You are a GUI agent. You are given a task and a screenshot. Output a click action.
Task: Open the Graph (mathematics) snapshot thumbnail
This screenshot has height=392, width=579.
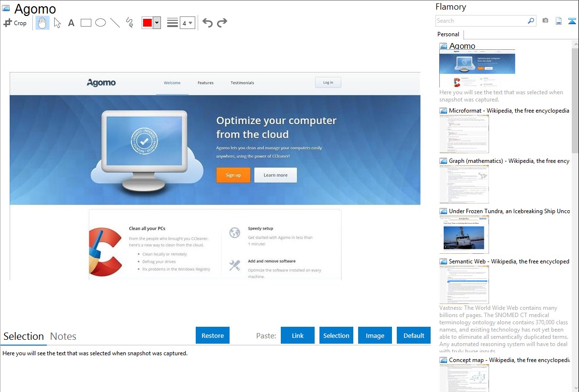[x=464, y=184]
